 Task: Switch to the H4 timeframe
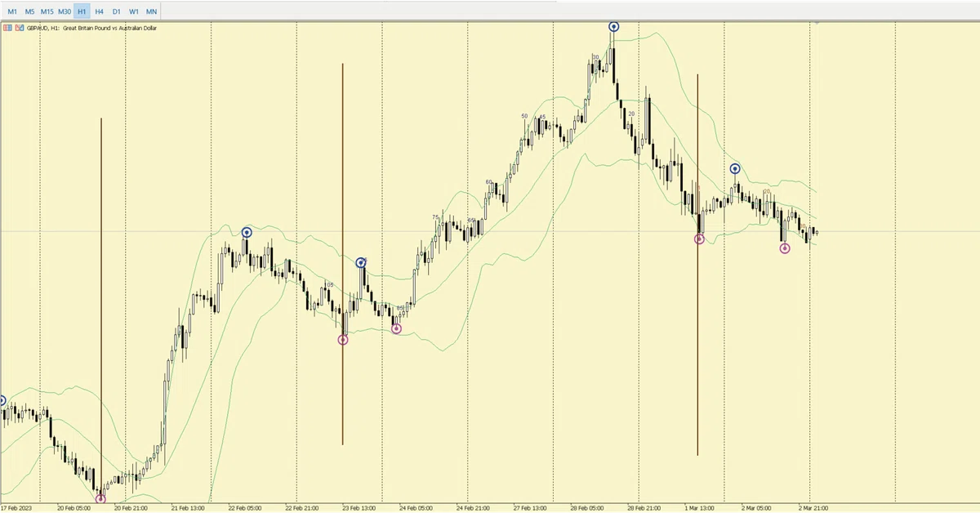(x=99, y=11)
